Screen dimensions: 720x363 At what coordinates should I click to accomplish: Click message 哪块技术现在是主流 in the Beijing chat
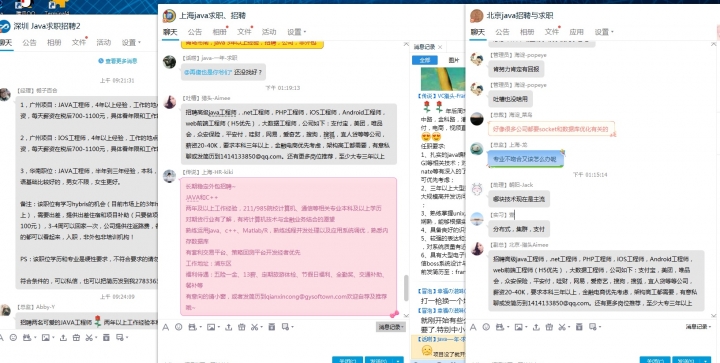pyautogui.click(x=518, y=199)
